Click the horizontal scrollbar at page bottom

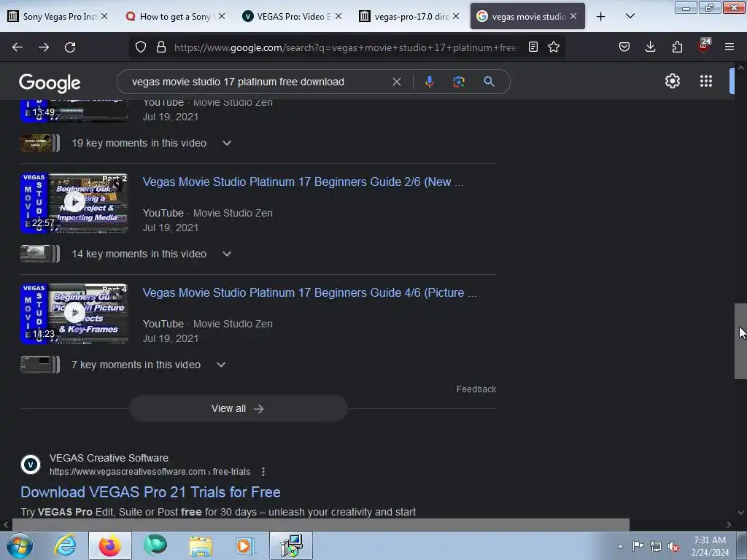tap(321, 524)
